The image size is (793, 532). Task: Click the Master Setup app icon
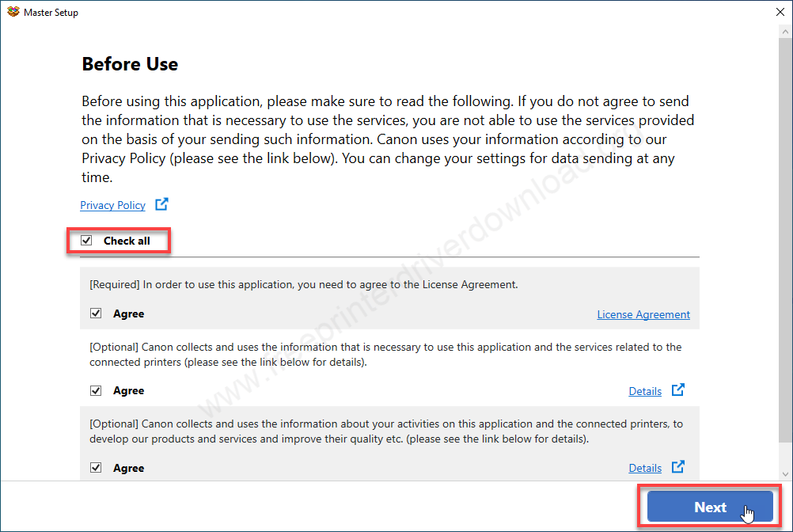(13, 12)
